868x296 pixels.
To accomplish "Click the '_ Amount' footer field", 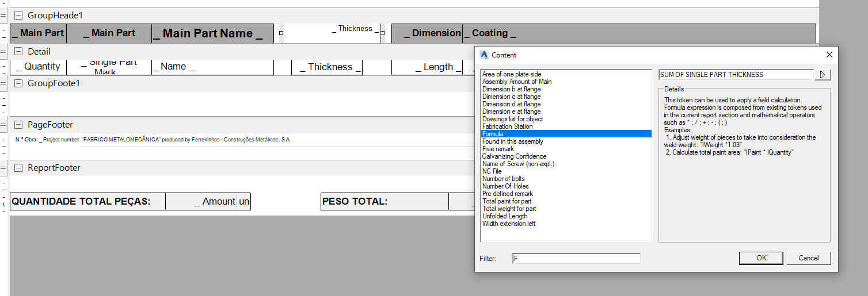I will [201, 201].
